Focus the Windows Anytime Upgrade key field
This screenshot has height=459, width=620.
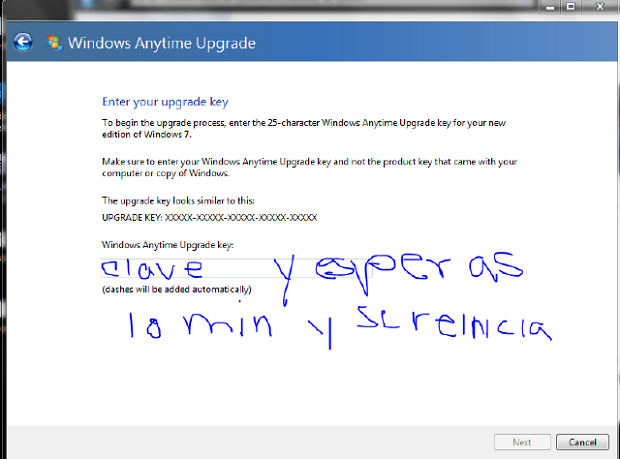(237, 268)
